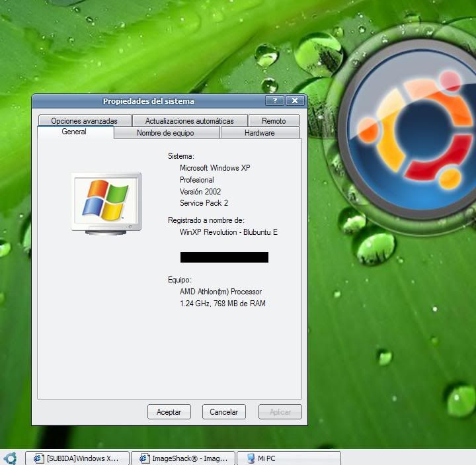Click the 'Service Pack 2' text
This screenshot has height=465, width=476.
(204, 203)
